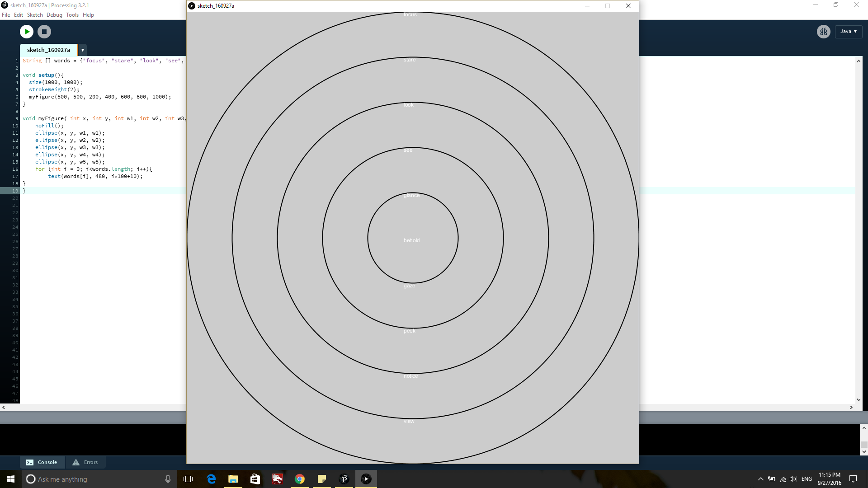Expand the tab arrow next to sketch_160927a
Viewport: 868px width, 488px height.
coord(83,50)
